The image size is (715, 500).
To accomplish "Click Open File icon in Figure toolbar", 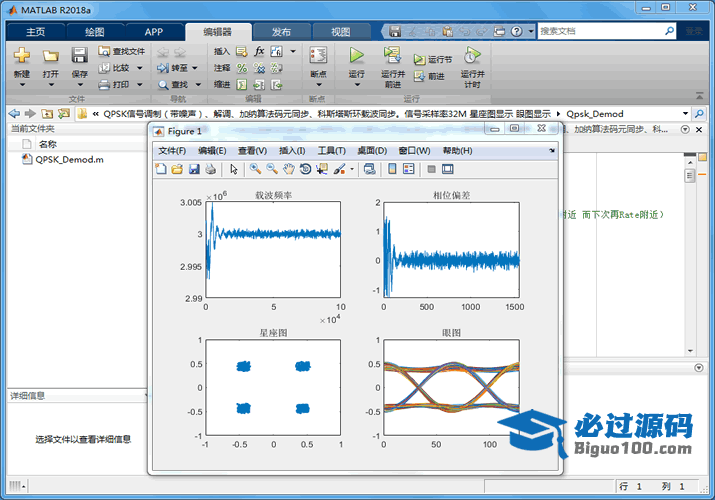I will (177, 169).
